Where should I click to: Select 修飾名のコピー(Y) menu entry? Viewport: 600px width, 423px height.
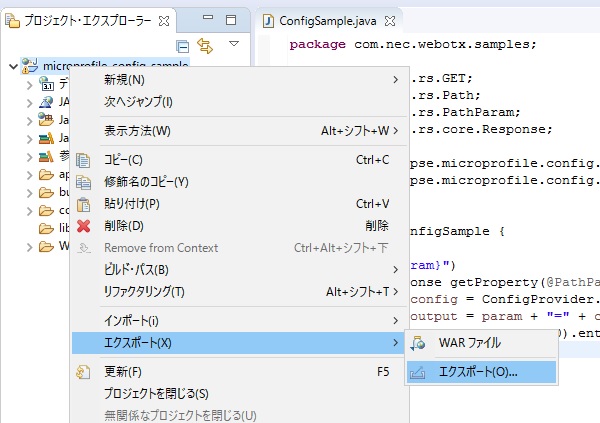[146, 181]
